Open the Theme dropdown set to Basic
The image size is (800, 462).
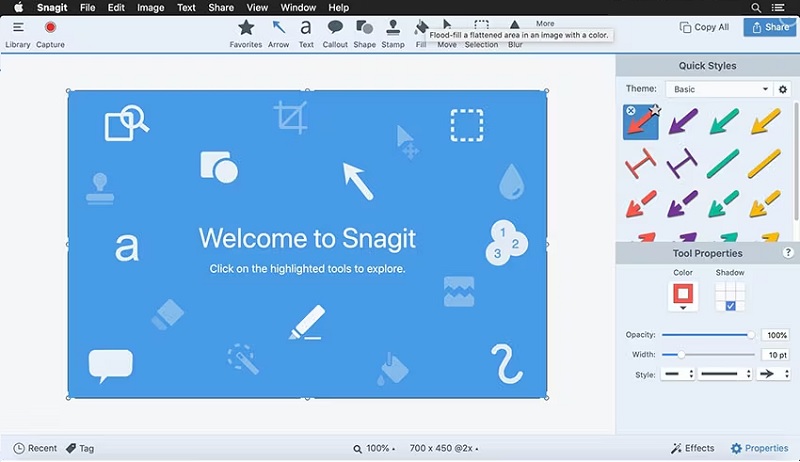719,89
